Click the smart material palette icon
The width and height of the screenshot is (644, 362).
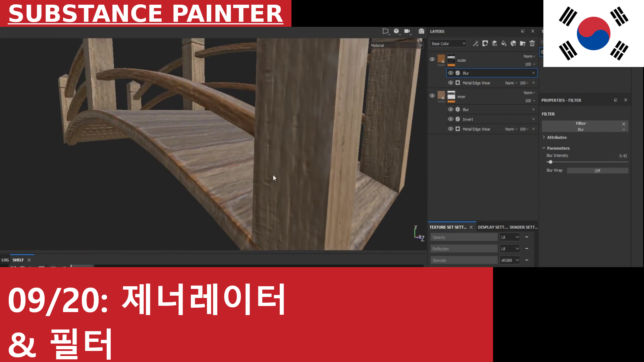click(513, 43)
